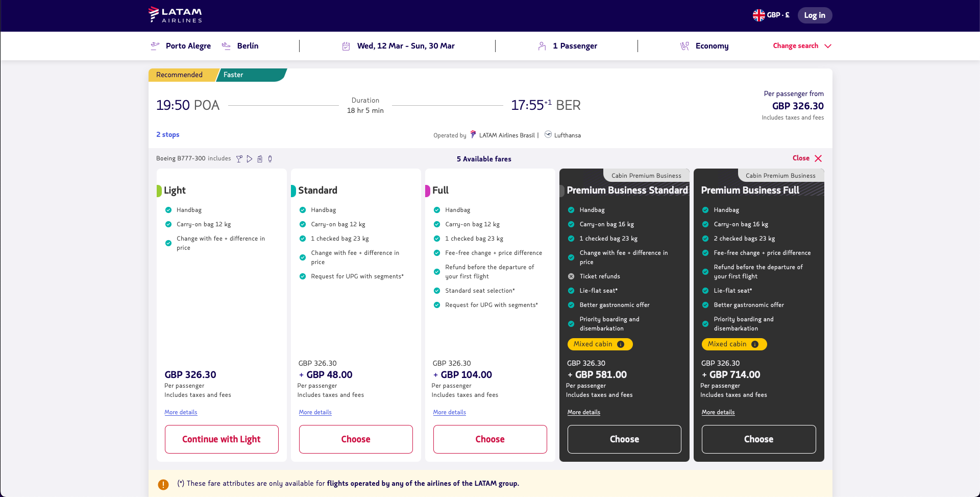Click the Log in button
This screenshot has height=497, width=980.
click(815, 15)
